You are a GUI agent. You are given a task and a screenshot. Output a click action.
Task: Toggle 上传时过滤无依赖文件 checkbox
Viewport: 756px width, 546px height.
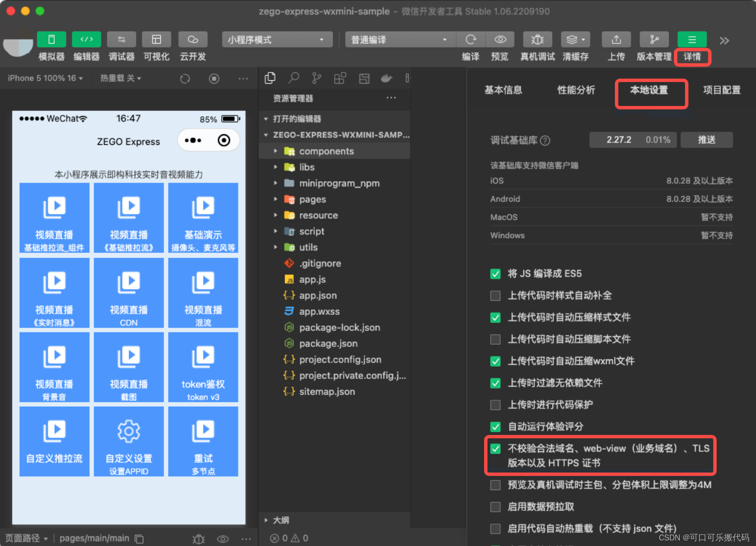click(496, 383)
